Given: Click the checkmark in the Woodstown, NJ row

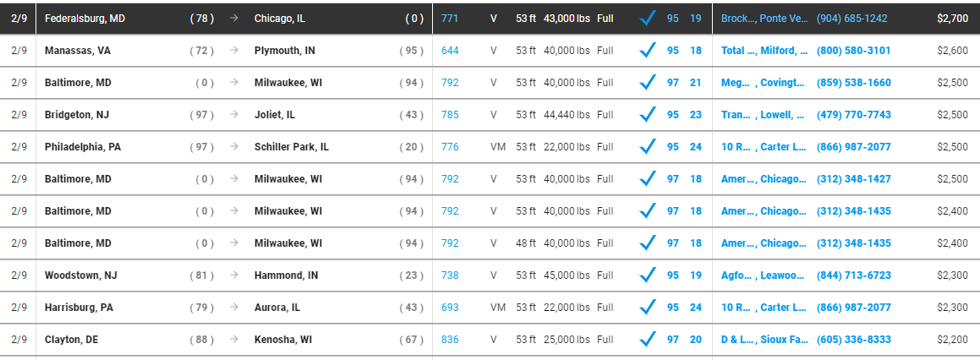Looking at the screenshot, I should [x=648, y=275].
